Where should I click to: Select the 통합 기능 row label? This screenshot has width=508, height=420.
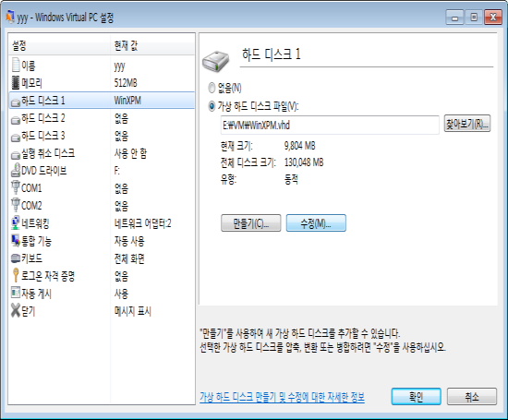(36, 241)
